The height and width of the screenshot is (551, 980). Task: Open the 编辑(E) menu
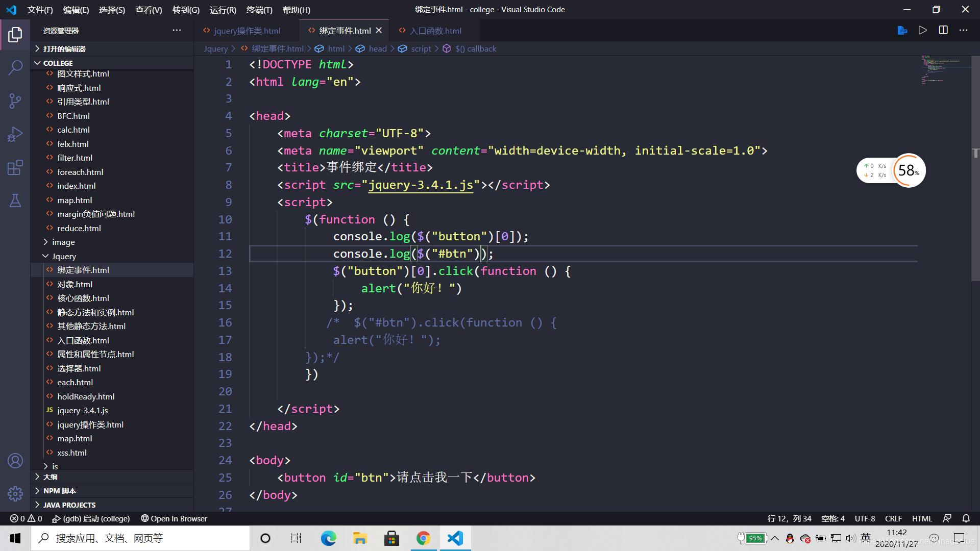coord(76,10)
